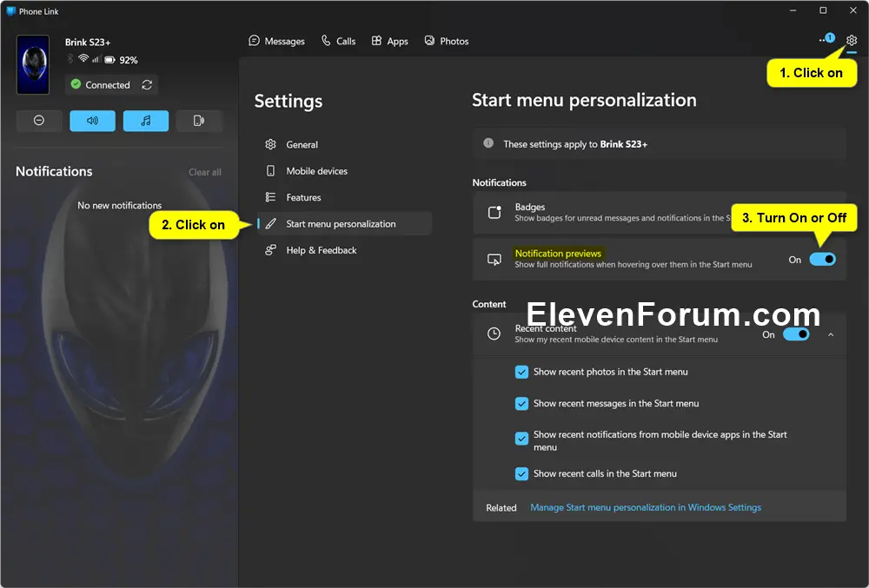The image size is (869, 588).
Task: Open Manage Start menu personalization in Windows Settings
Action: [646, 507]
